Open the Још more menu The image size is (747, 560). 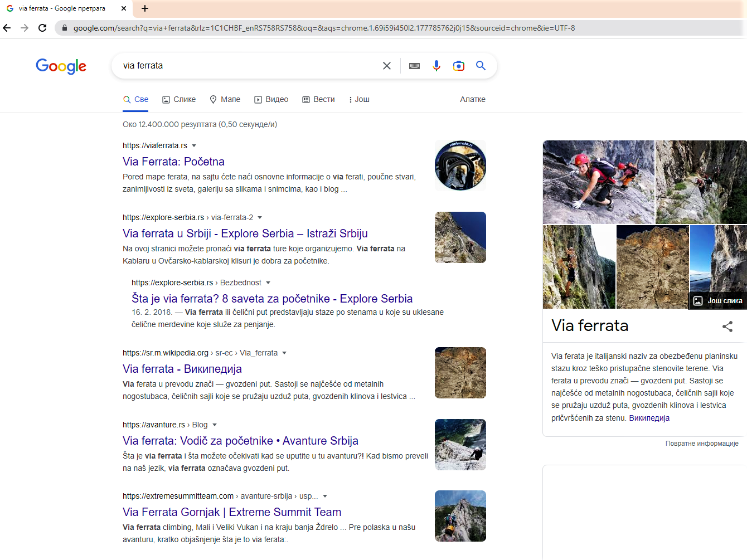pyautogui.click(x=359, y=99)
